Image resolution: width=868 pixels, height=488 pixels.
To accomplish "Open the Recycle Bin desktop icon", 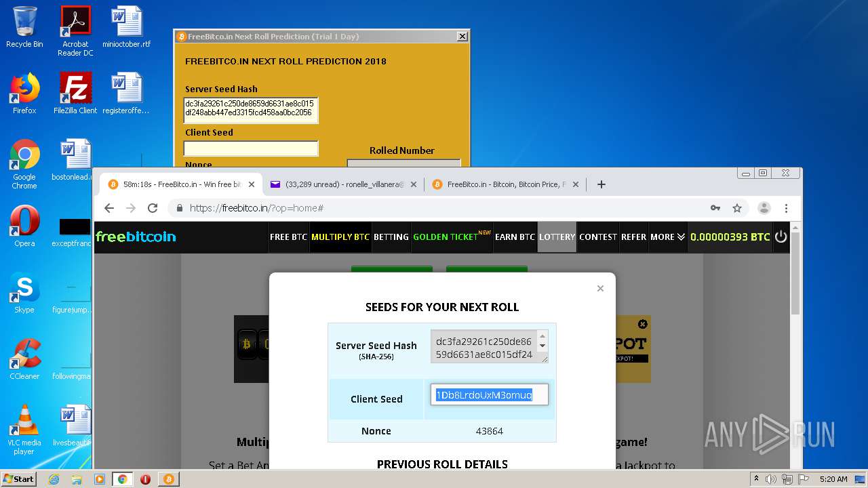I will point(24,27).
